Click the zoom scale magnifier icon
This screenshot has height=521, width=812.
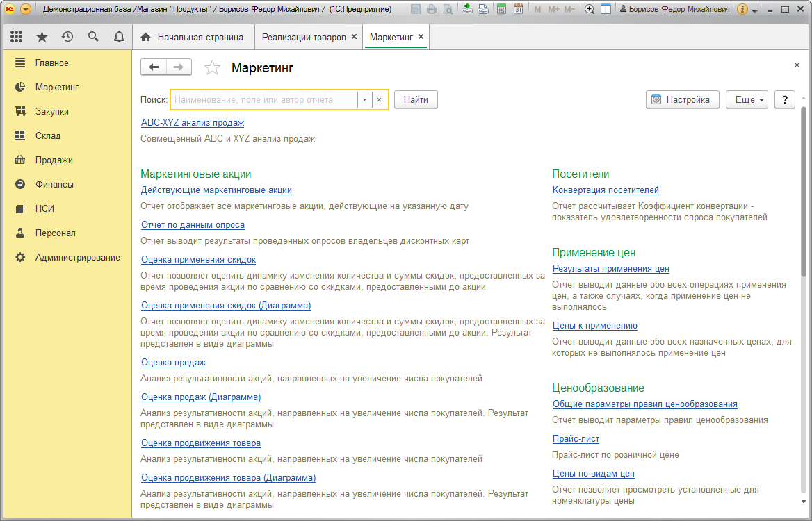[590, 9]
